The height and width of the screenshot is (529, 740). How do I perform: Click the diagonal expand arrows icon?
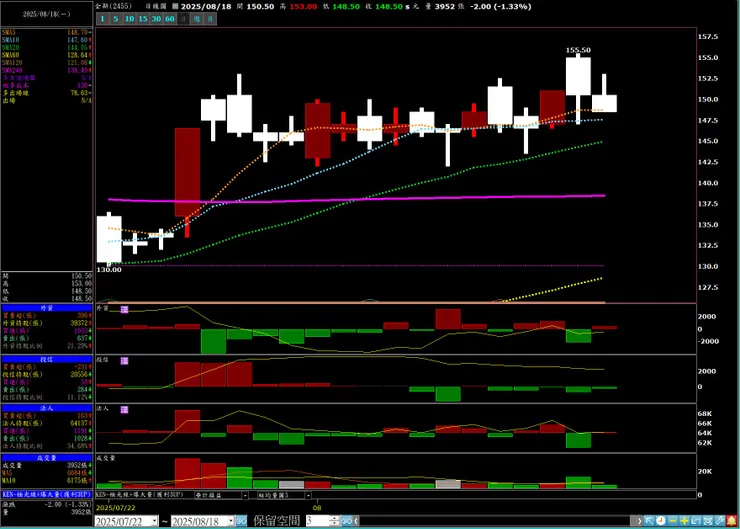[x=696, y=521]
